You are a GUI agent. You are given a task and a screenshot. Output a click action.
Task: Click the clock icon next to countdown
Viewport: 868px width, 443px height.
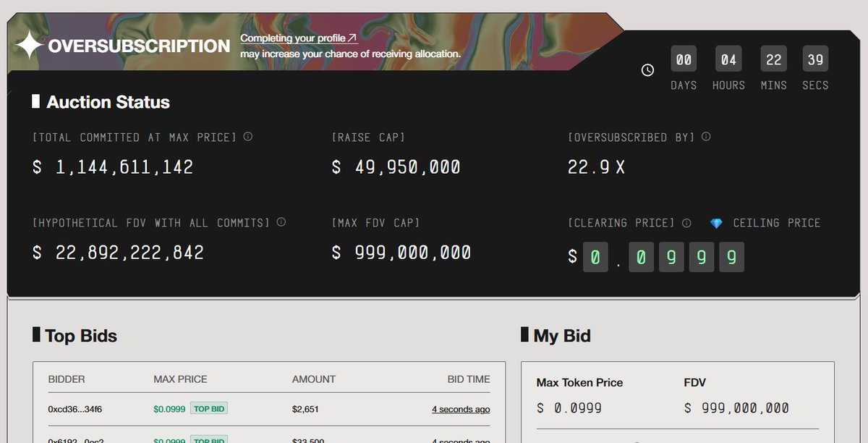(x=647, y=70)
